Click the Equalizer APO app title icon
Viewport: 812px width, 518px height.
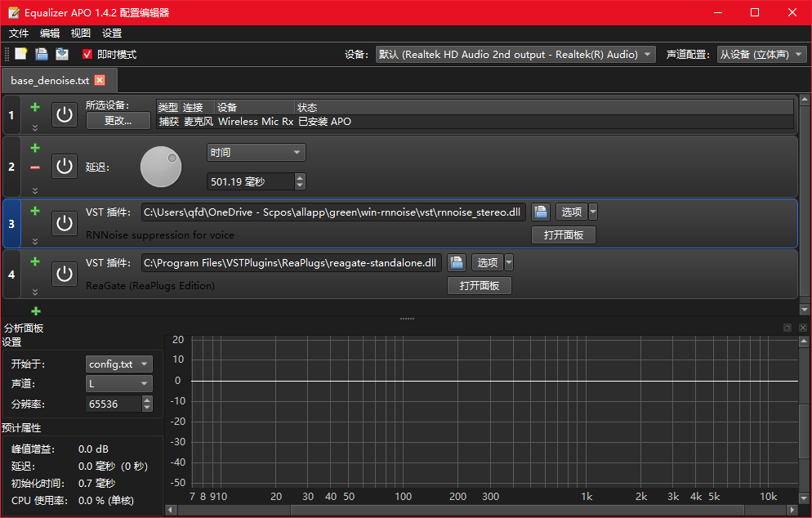14,12
